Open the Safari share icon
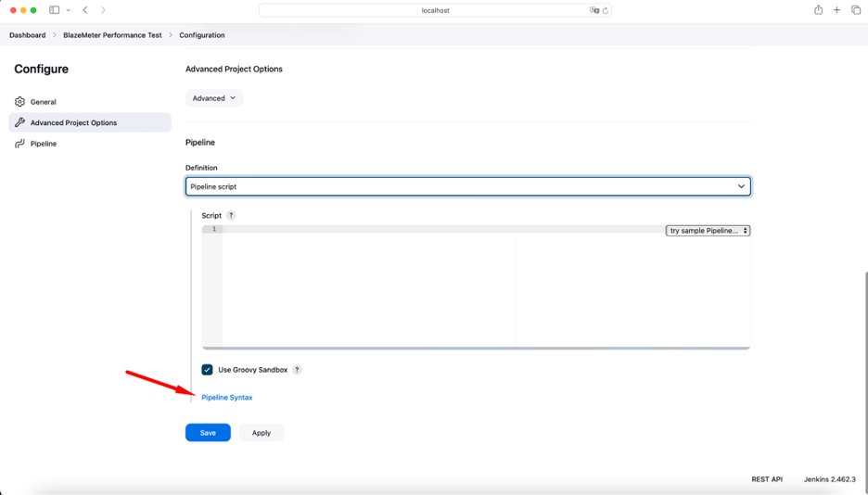This screenshot has width=868, height=495. pos(818,10)
